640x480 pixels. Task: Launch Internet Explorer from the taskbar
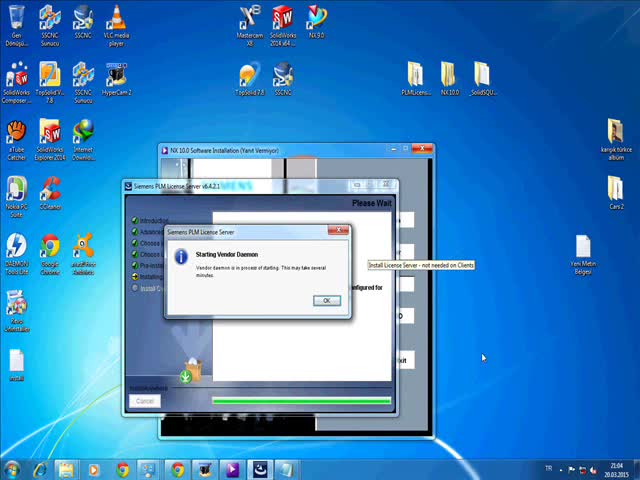(x=40, y=470)
